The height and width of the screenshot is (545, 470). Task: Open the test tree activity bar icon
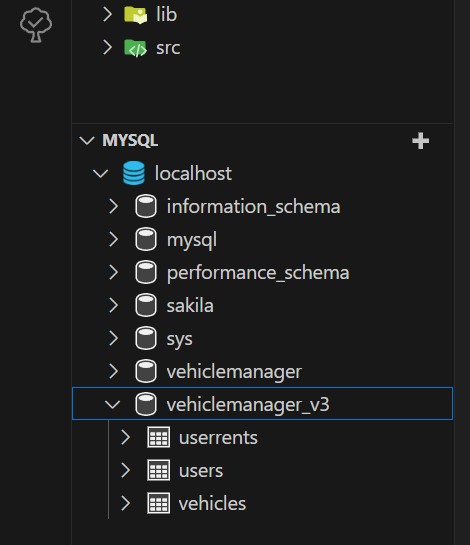[x=36, y=25]
